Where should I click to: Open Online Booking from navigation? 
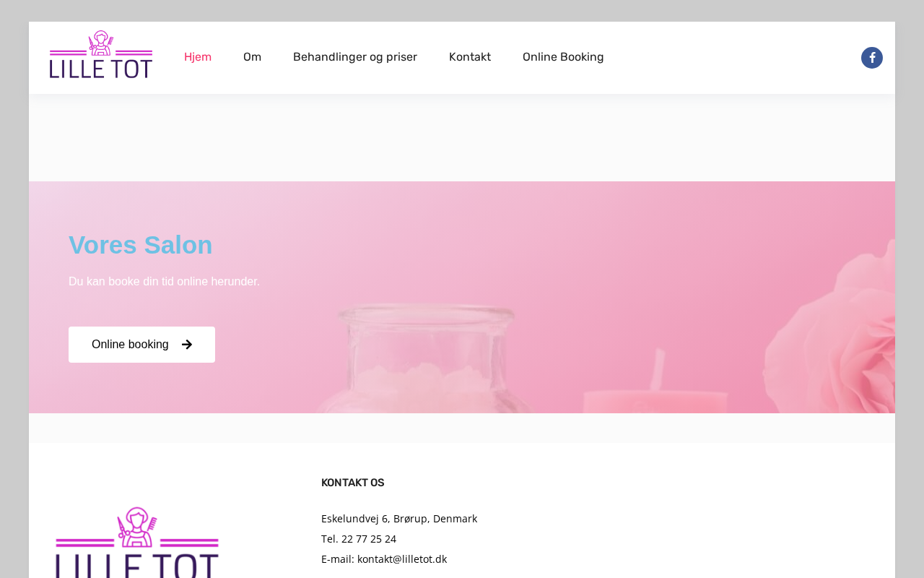tap(563, 57)
